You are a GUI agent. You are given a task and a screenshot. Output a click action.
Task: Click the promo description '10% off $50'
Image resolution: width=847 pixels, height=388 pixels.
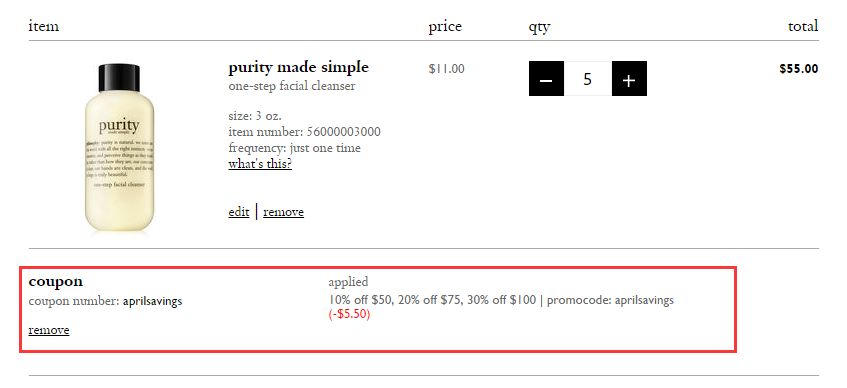360,299
